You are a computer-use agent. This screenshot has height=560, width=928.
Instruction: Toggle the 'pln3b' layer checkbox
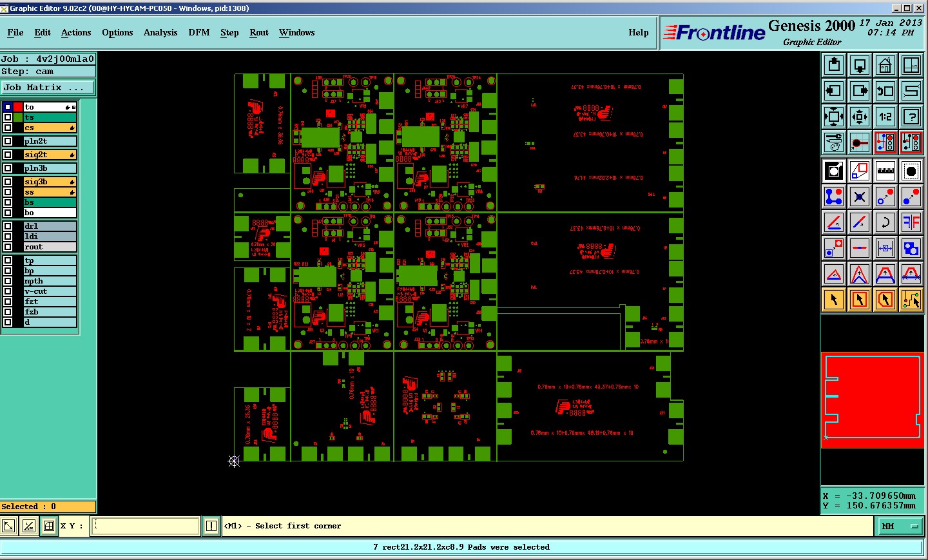tap(8, 168)
